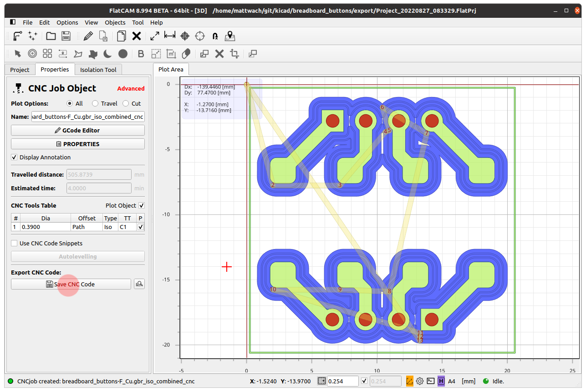586x392 pixels.
Task: Open the Tool menu
Action: [x=138, y=22]
